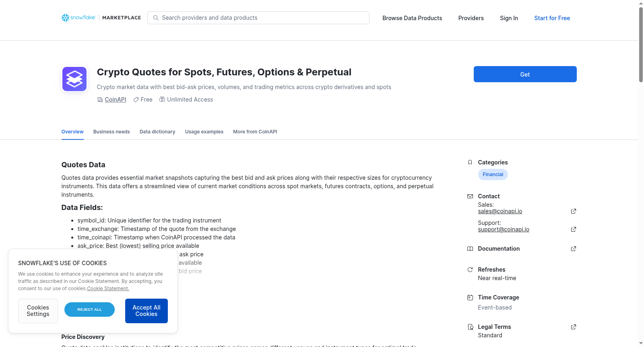The width and height of the screenshot is (644, 347).
Task: Go to More from CoinAPI tab
Action: (255, 132)
